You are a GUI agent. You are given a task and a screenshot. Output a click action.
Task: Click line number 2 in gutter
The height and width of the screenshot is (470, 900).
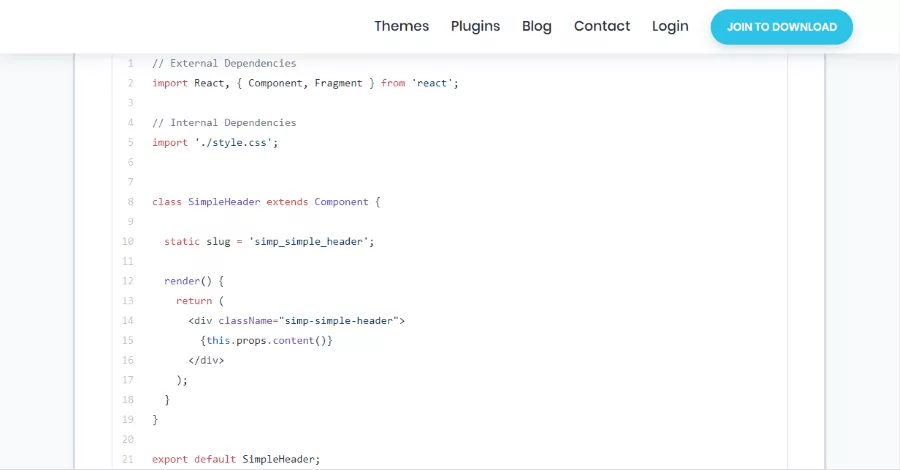pos(130,83)
